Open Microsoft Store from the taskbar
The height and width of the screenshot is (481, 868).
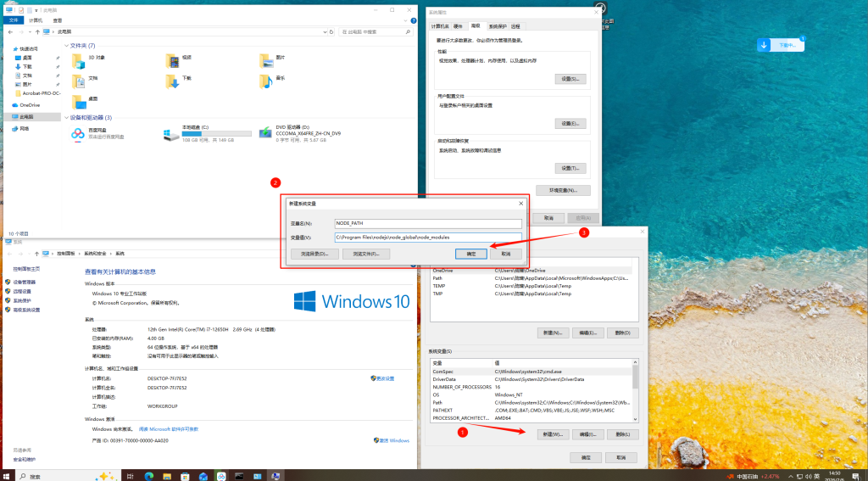tap(185, 476)
